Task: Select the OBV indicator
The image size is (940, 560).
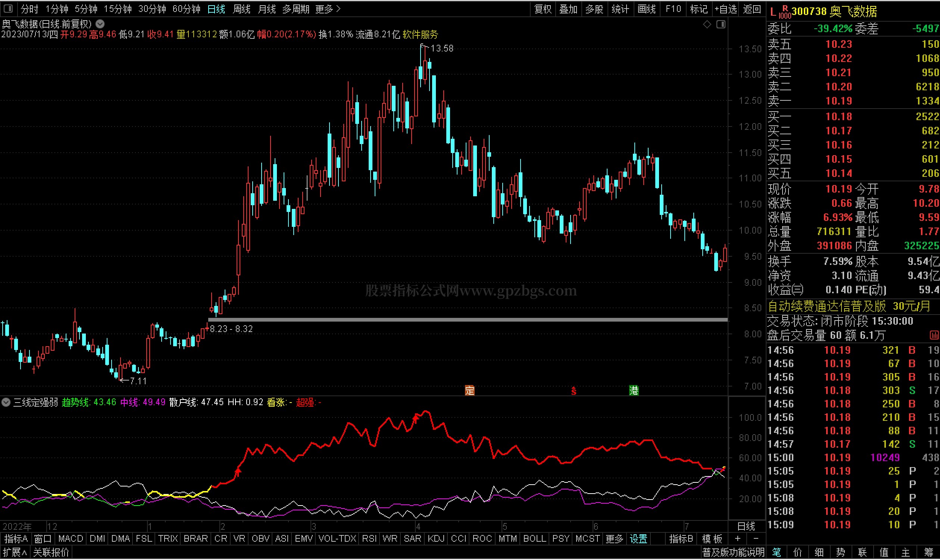Action: [260, 539]
